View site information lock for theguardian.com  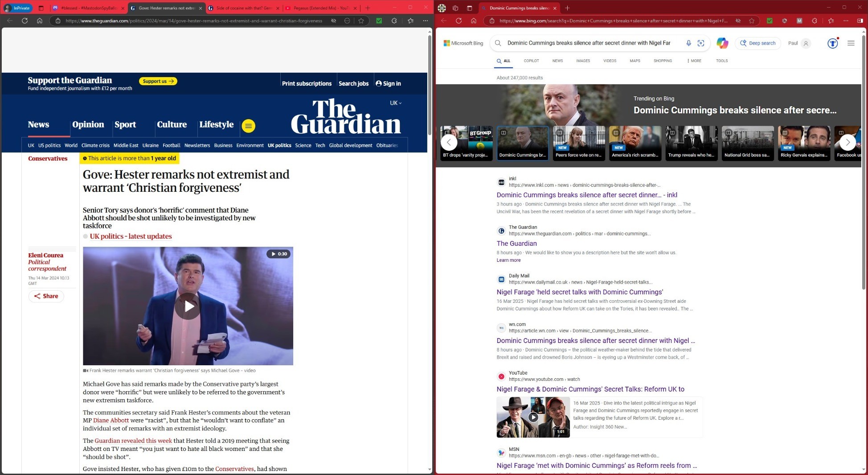58,21
